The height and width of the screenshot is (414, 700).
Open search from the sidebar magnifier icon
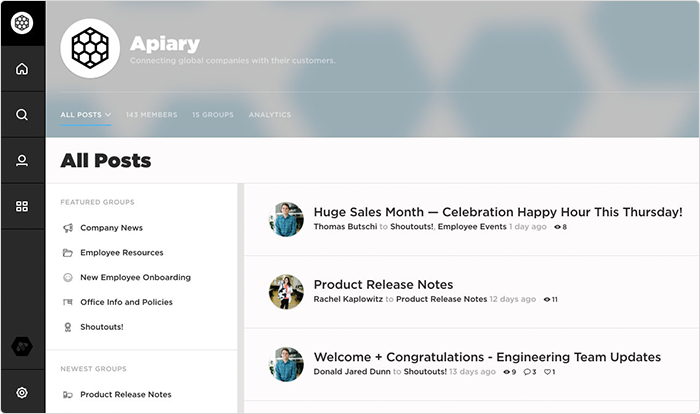pyautogui.click(x=22, y=115)
